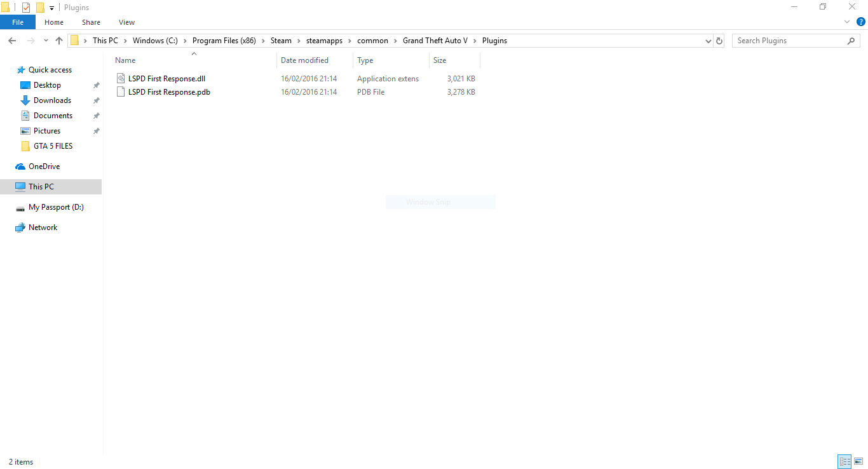Switch to Details view layout
The width and height of the screenshot is (868, 469).
click(844, 462)
